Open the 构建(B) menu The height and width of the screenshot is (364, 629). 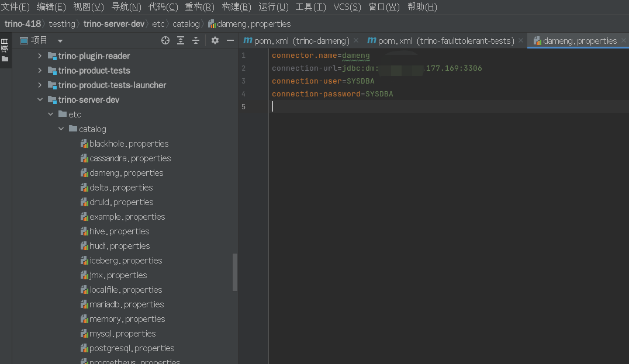[236, 7]
